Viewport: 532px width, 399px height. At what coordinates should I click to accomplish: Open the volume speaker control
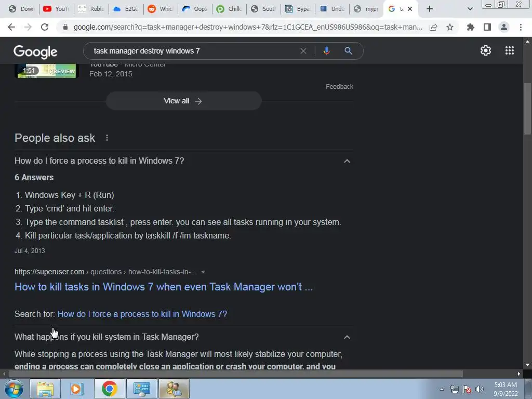click(479, 389)
